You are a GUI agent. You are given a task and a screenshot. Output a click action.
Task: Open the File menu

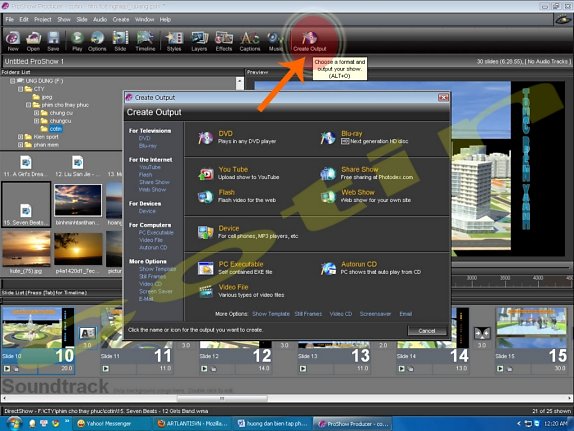click(x=10, y=19)
